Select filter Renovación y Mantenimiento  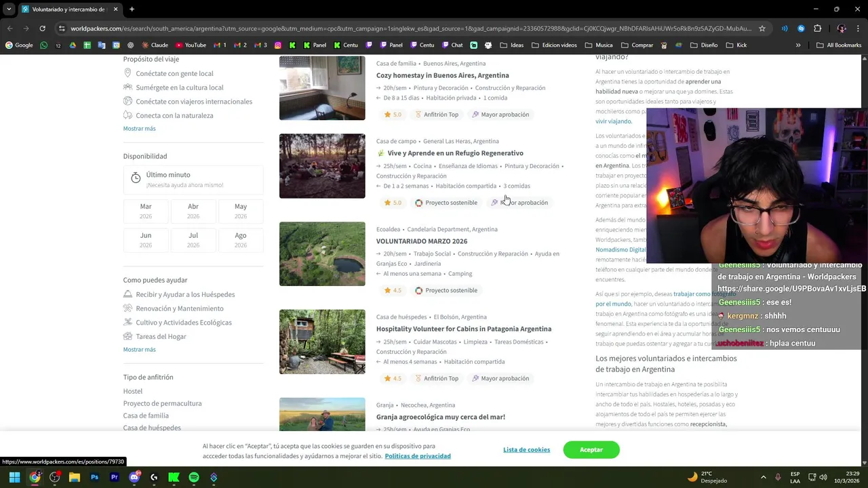click(173, 308)
